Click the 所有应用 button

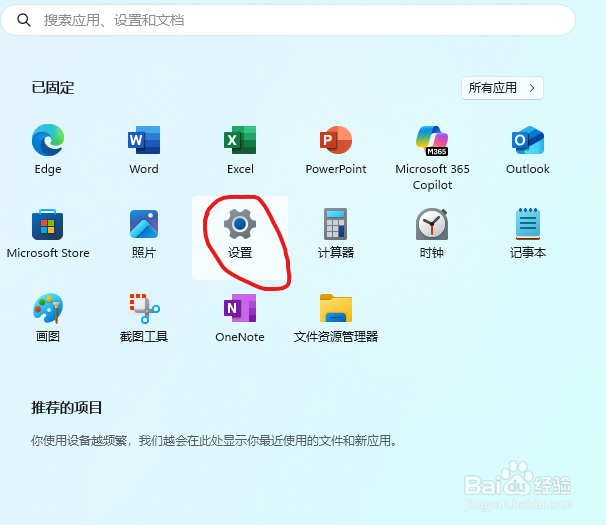coord(502,88)
